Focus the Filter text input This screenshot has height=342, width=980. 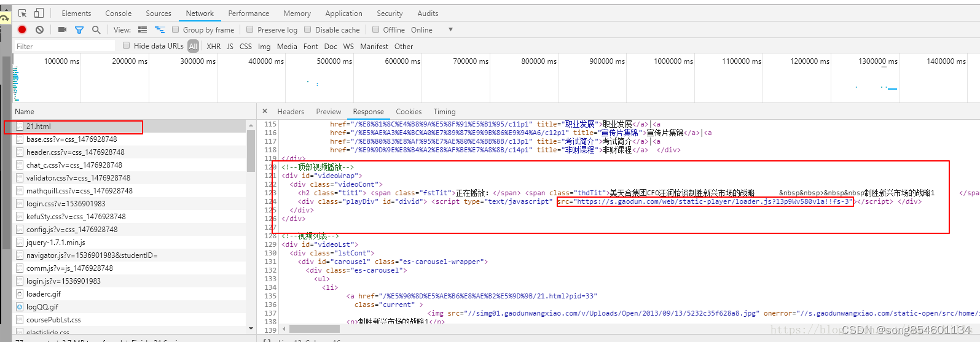(x=64, y=46)
